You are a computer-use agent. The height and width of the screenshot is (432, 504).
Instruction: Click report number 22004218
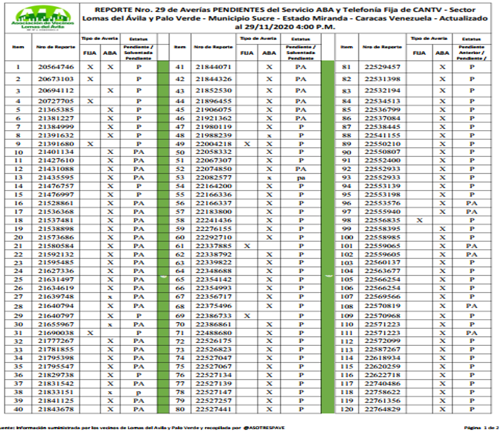click(x=214, y=144)
